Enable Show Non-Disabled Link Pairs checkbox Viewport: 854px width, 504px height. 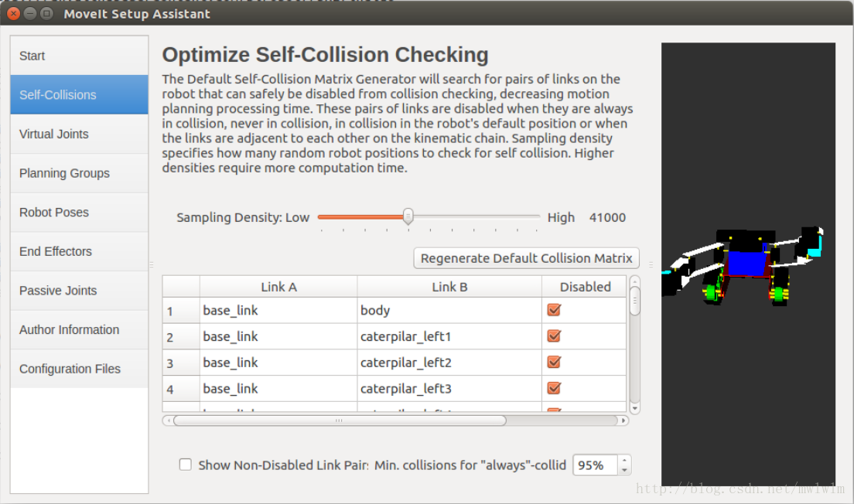pos(186,465)
